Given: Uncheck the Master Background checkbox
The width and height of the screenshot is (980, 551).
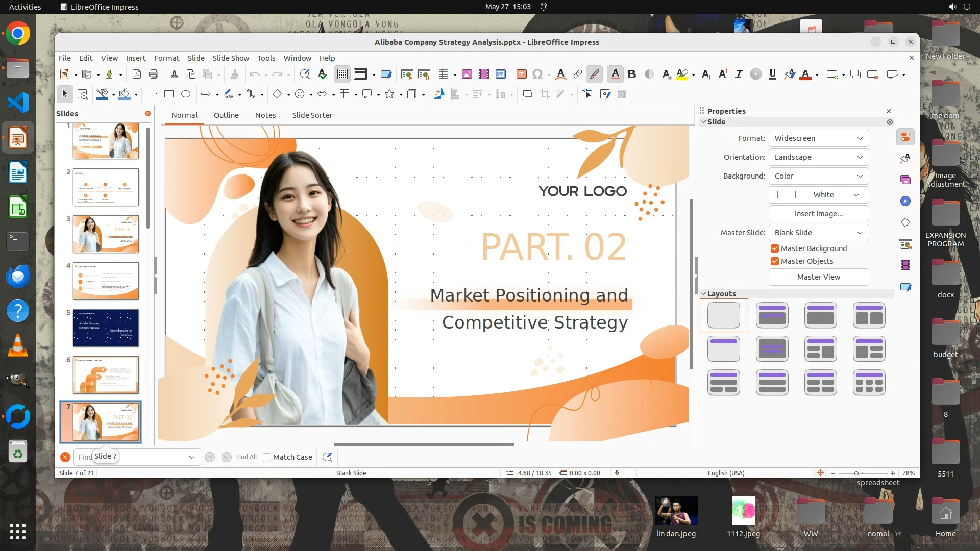Looking at the screenshot, I should click(775, 248).
